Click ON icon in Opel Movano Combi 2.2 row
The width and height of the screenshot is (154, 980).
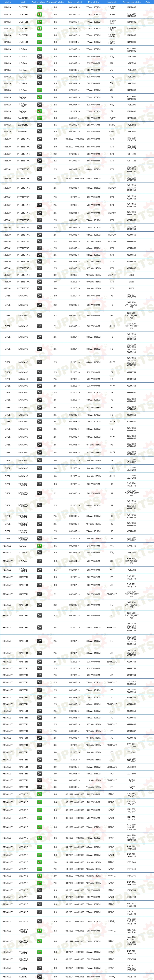click(40, 493)
